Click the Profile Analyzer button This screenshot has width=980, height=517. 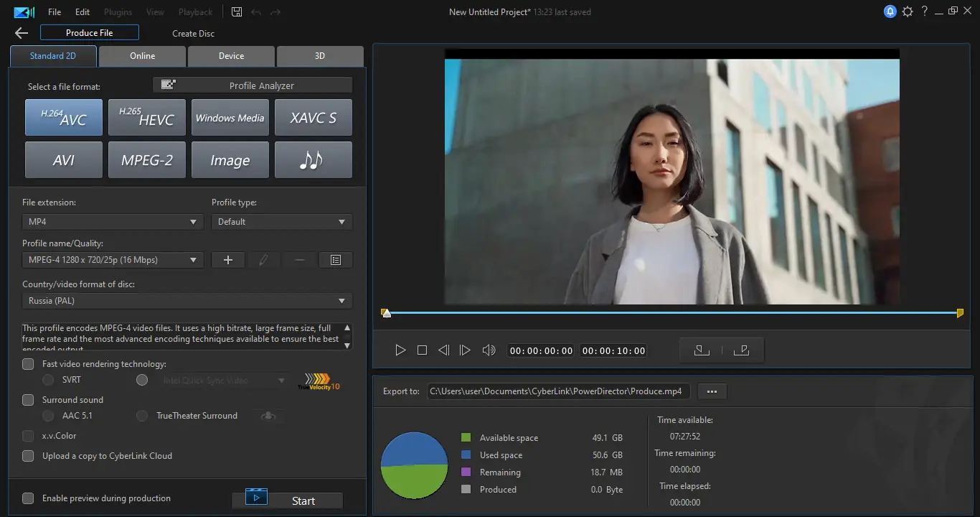(253, 85)
